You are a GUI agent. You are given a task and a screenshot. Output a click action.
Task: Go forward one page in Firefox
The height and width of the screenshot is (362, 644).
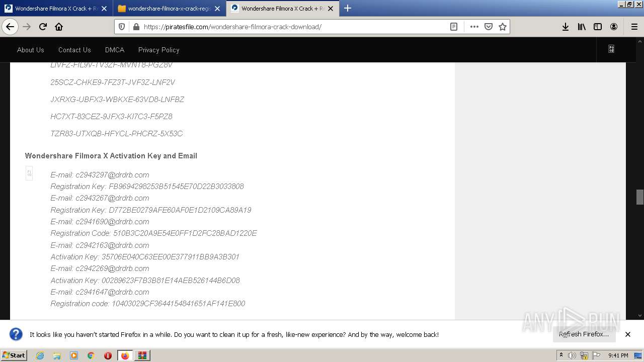coord(27,27)
